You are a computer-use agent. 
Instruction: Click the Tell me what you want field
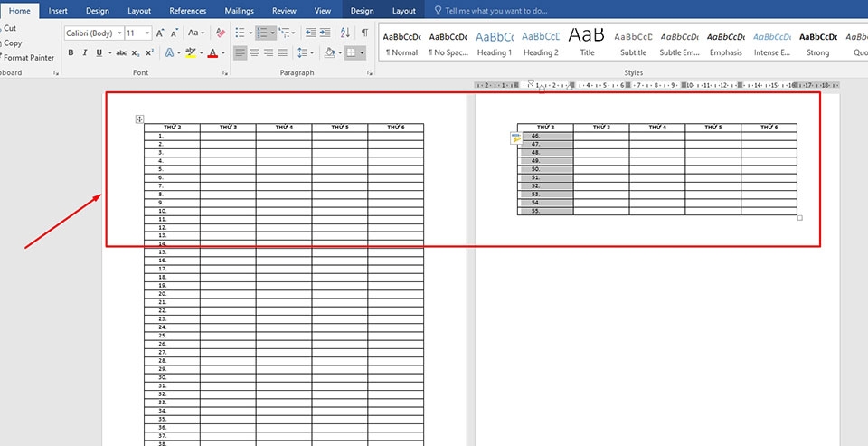coord(496,11)
